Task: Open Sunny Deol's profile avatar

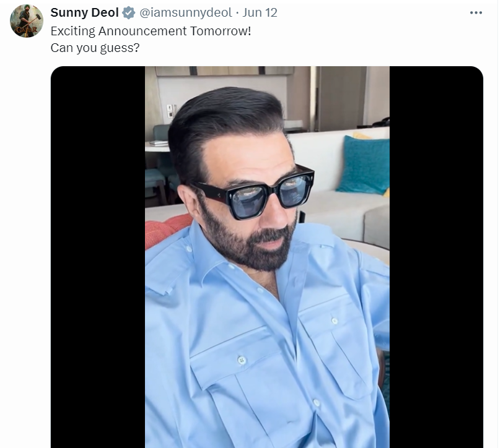Action: click(x=26, y=20)
